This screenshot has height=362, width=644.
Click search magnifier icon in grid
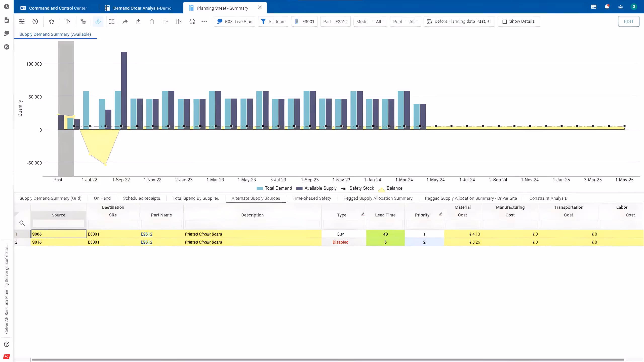click(x=22, y=223)
